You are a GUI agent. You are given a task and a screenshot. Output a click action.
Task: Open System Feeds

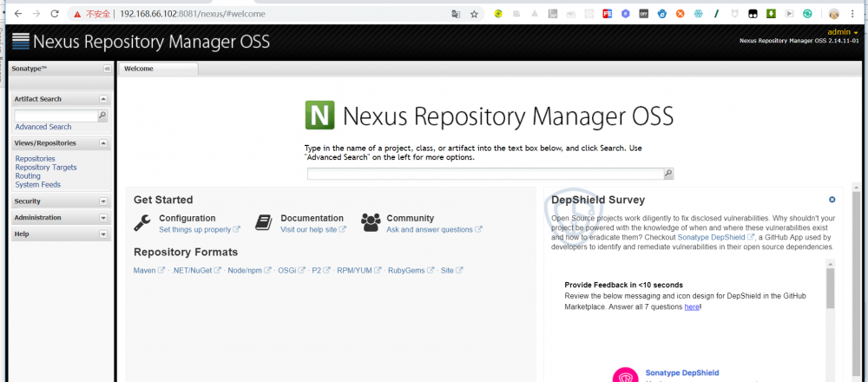coord(37,184)
